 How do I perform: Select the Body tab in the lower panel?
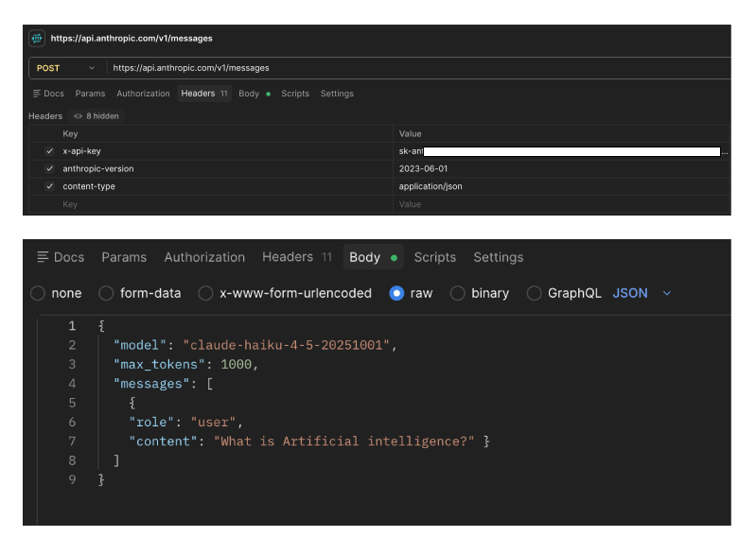[x=373, y=257]
